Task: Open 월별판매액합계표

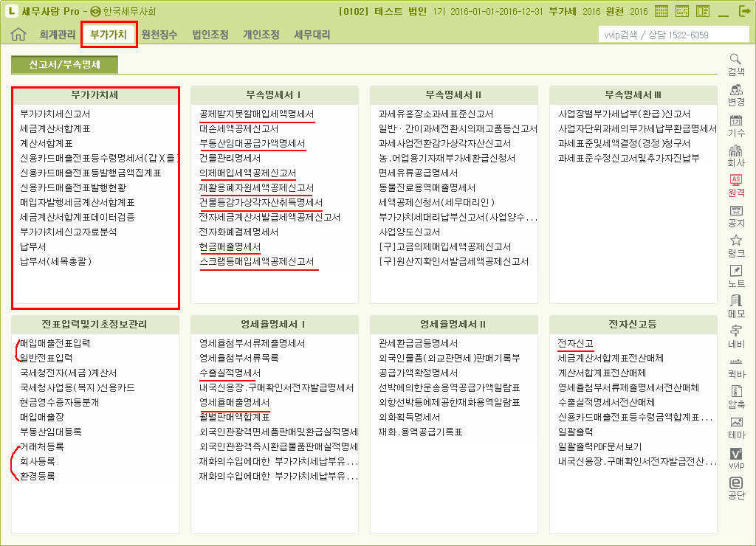Action: tap(234, 418)
